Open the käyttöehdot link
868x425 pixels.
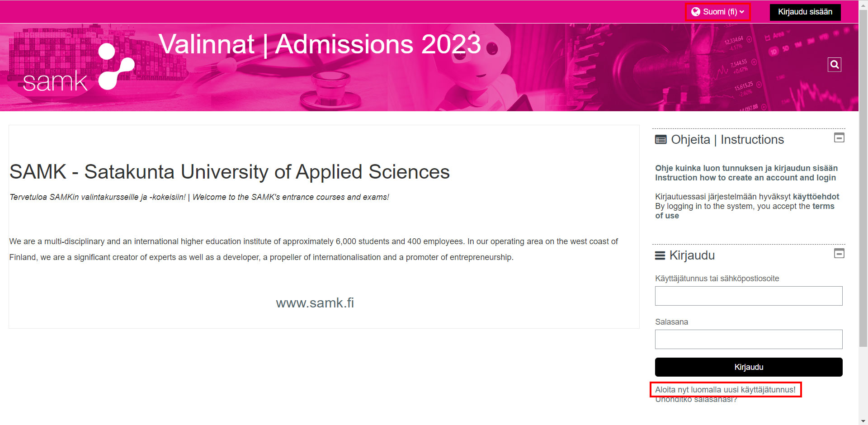pyautogui.click(x=816, y=197)
